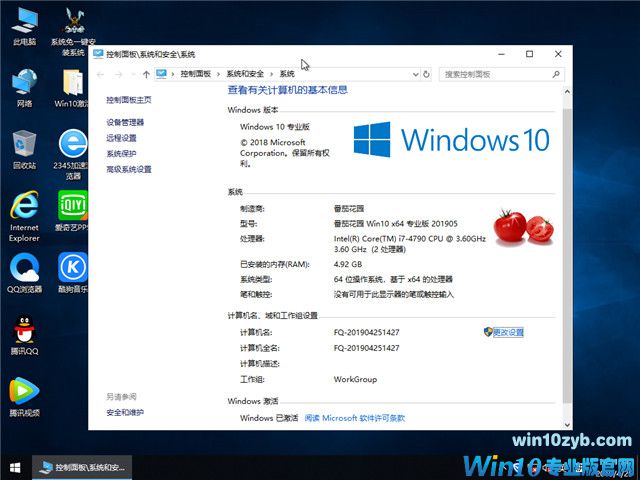Screen dimensions: 640x480
Task: Expand chevron after 系统和安全 breadcrumb
Action: click(271, 74)
